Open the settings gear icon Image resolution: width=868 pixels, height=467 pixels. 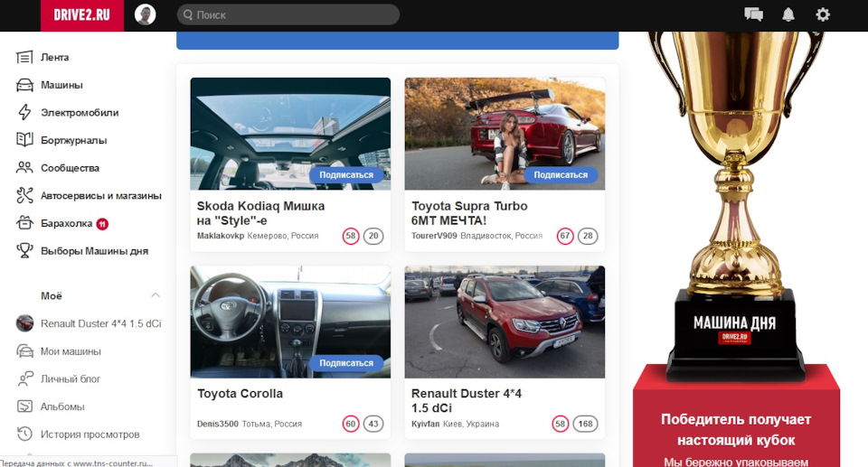click(x=823, y=14)
